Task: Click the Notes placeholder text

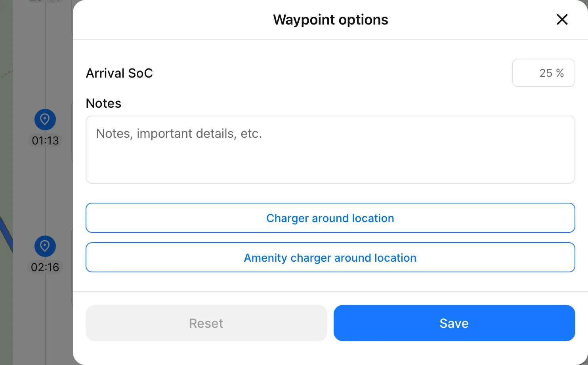Action: click(179, 134)
